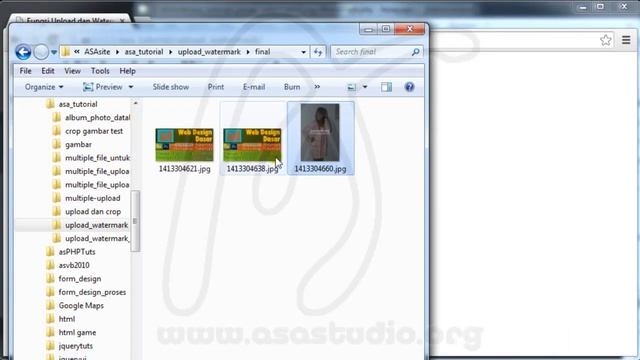Open the Help menu
Viewport: 640px width, 360px height.
127,71
